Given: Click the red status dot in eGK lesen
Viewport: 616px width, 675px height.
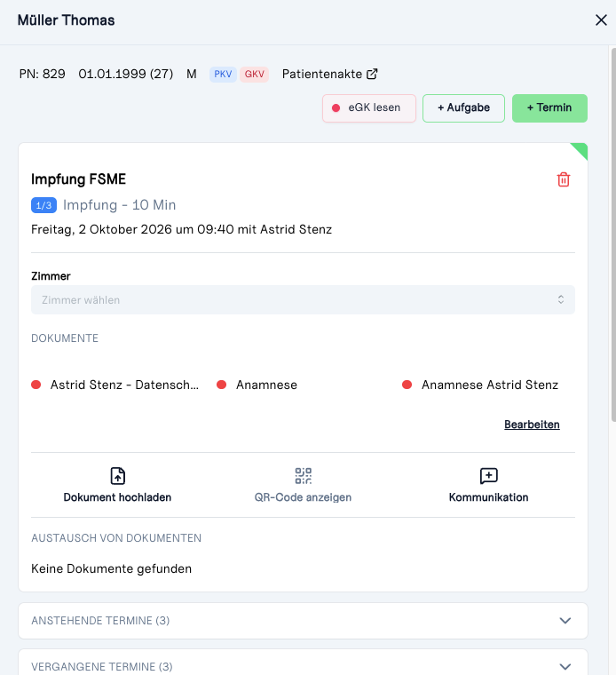Looking at the screenshot, I should pyautogui.click(x=336, y=108).
